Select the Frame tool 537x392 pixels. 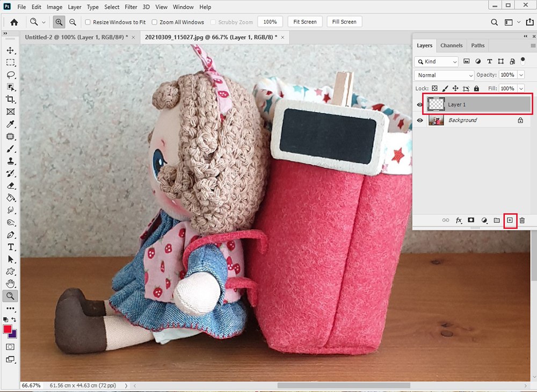click(10, 112)
